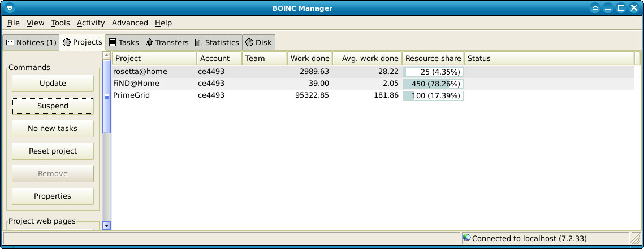The width and height of the screenshot is (644, 249).
Task: Click FiND@Home avg work value 2.05
Action: [390, 84]
